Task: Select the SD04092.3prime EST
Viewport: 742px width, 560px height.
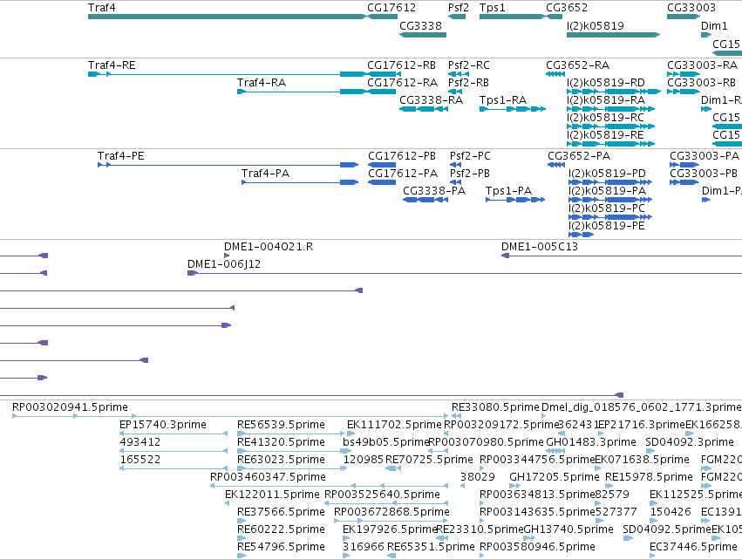Action: (x=649, y=451)
